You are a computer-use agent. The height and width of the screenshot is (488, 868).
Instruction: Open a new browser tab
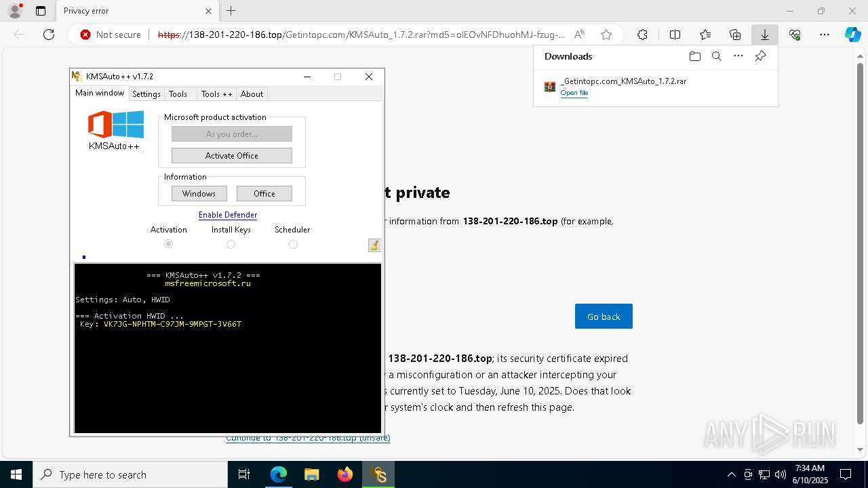231,11
